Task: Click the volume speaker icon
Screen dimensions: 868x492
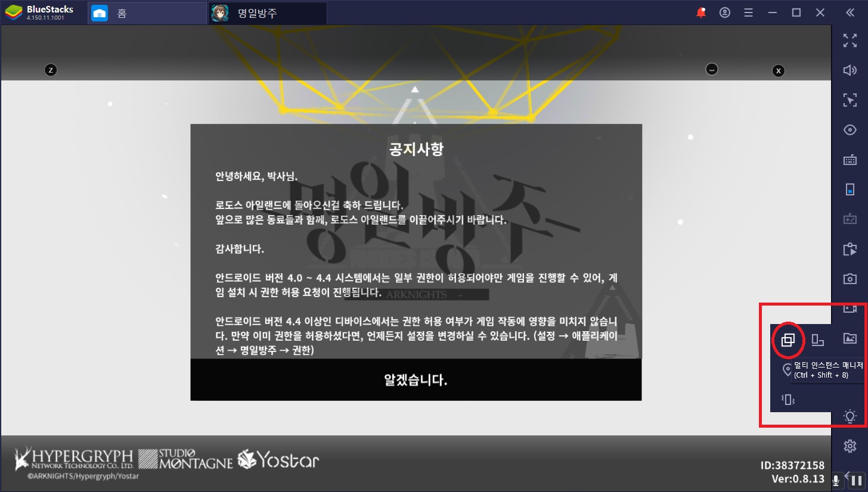Action: tap(850, 70)
